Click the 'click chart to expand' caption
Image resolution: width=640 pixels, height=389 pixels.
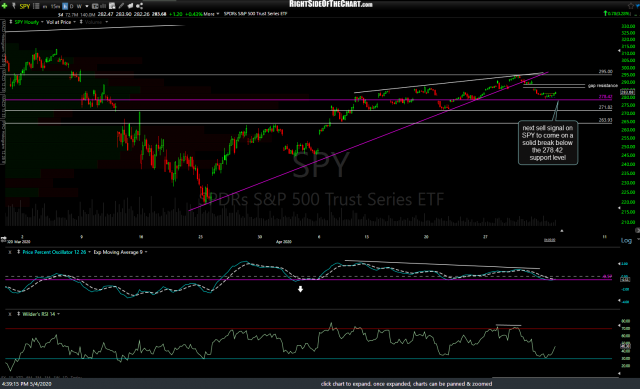click(x=406, y=384)
